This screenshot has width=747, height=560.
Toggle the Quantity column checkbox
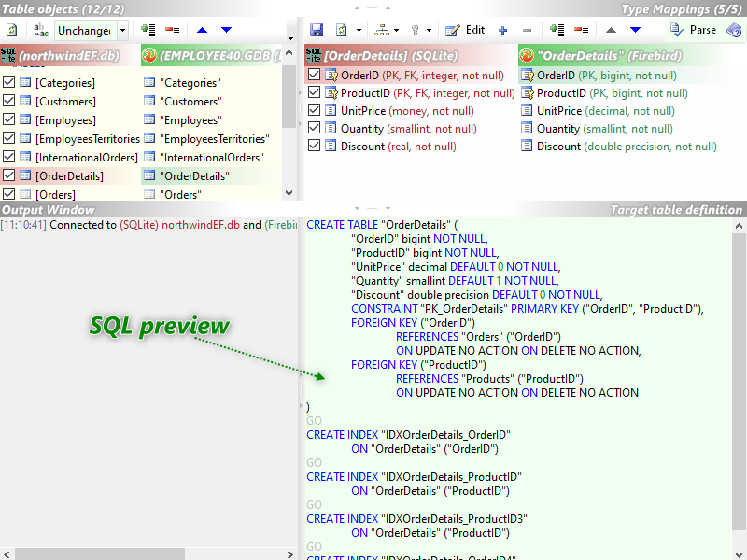tap(314, 128)
